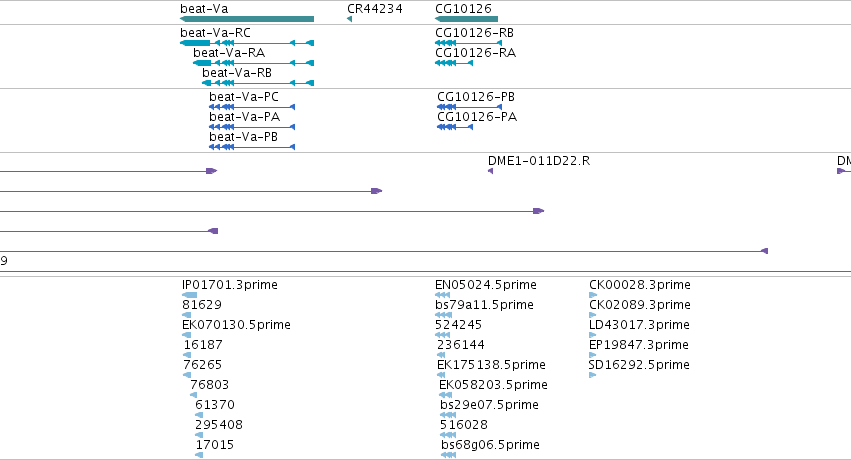Click the IP01701.3prime EST arrow glyph

189,295
